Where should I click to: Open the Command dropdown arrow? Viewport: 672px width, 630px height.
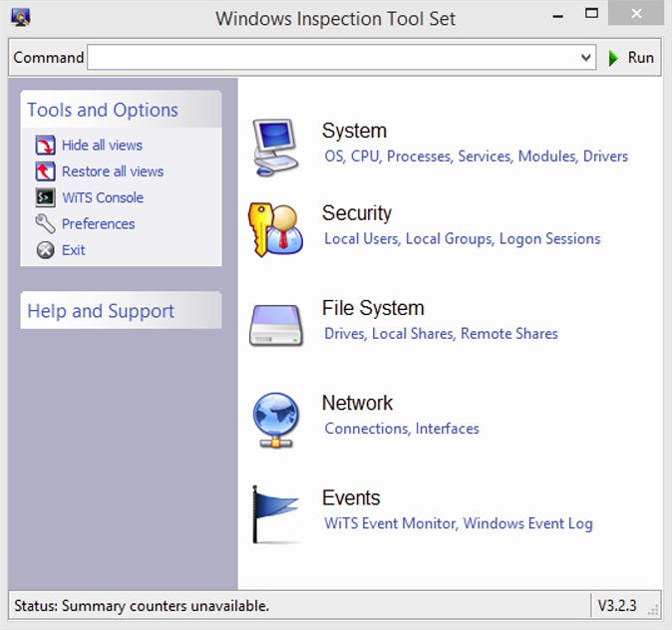[586, 58]
